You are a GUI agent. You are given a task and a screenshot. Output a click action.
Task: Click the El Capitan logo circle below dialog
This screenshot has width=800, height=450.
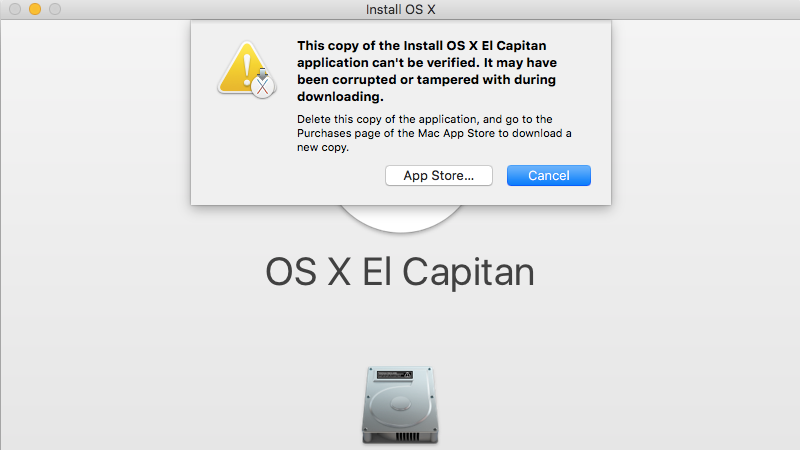pyautogui.click(x=401, y=218)
